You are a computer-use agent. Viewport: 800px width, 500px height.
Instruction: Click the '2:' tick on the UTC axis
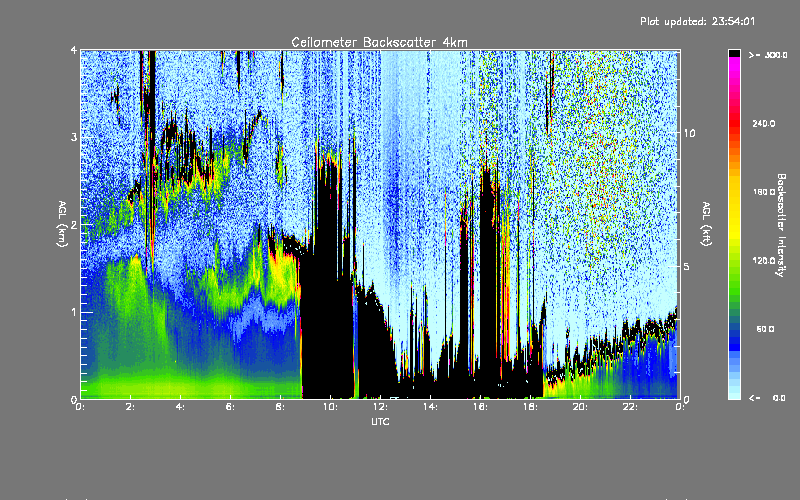130,407
